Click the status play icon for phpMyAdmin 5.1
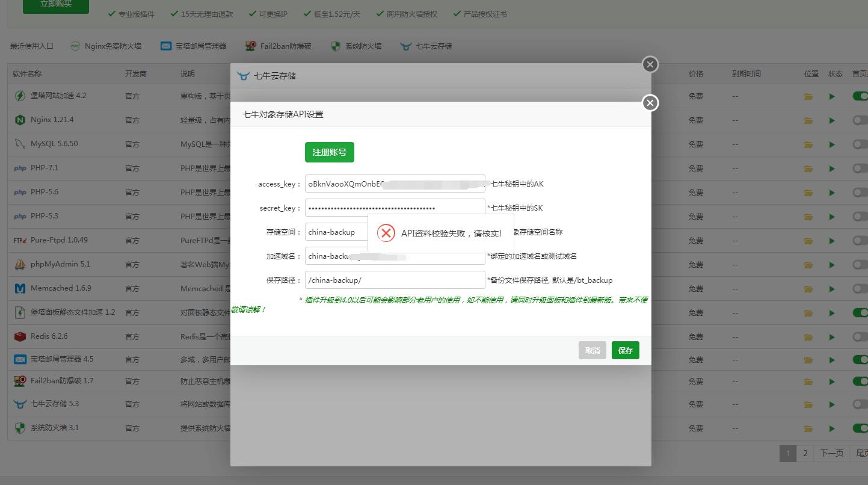The width and height of the screenshot is (868, 485). pyautogui.click(x=832, y=265)
